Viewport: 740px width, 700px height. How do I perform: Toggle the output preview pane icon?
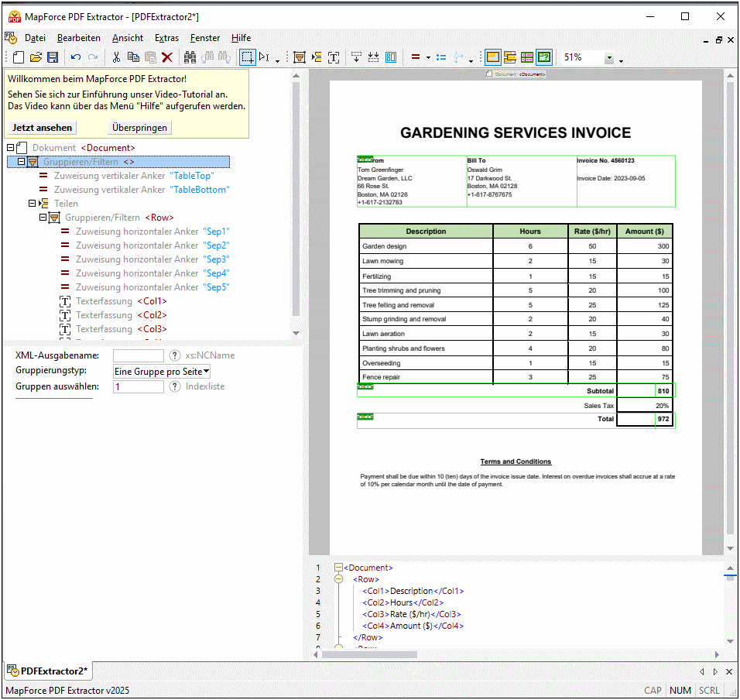point(544,57)
